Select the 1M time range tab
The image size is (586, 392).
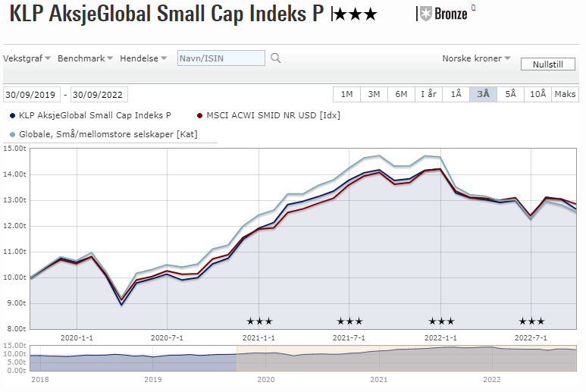point(346,94)
